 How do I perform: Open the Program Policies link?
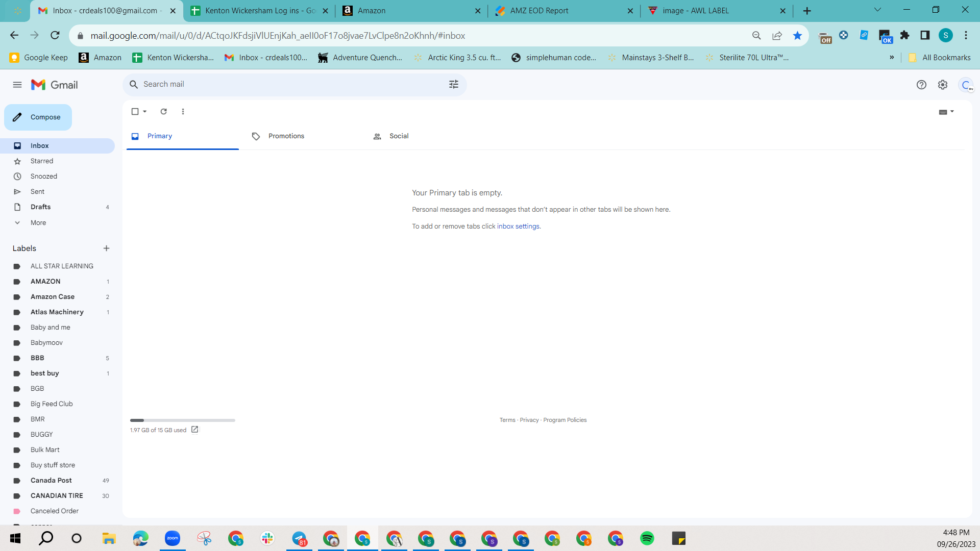tap(565, 420)
